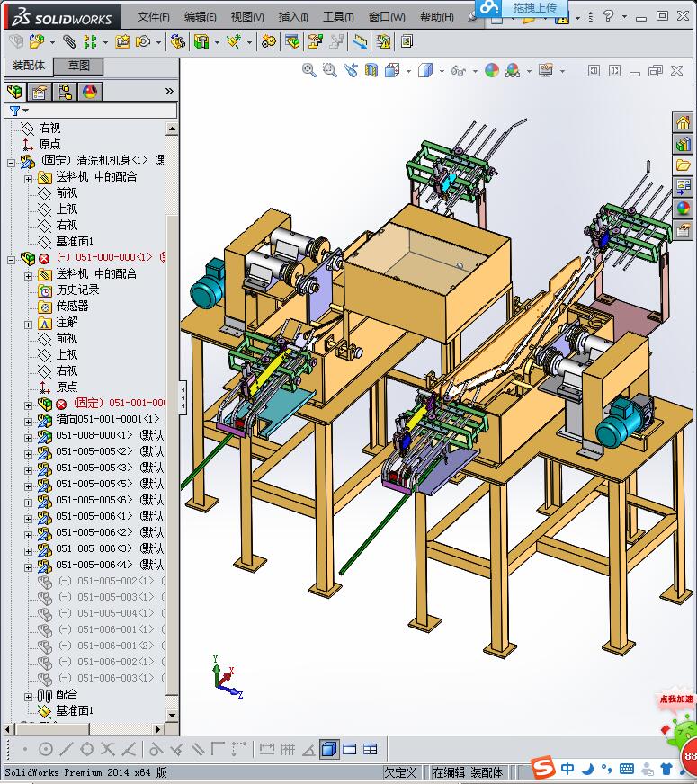Open the 插入(I) menu
Image resolution: width=697 pixels, height=784 pixels.
293,17
